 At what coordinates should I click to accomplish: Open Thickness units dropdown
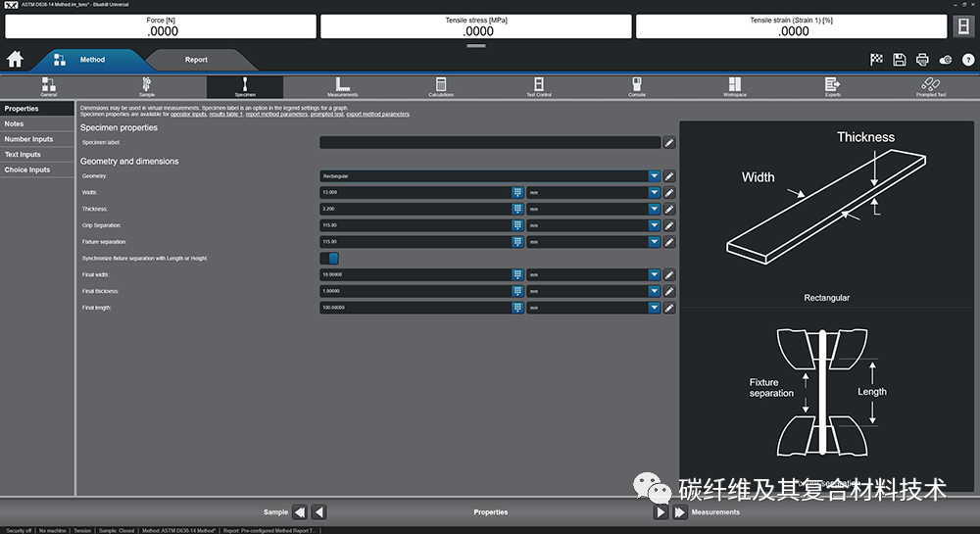pos(654,209)
